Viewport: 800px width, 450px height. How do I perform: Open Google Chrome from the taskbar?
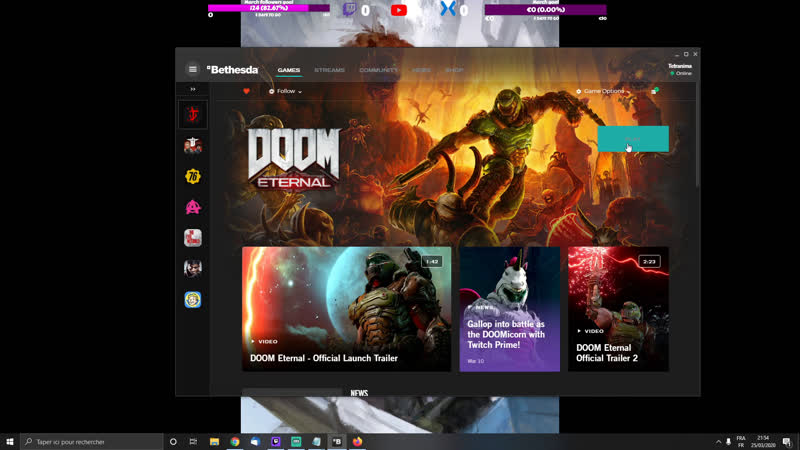click(x=235, y=442)
